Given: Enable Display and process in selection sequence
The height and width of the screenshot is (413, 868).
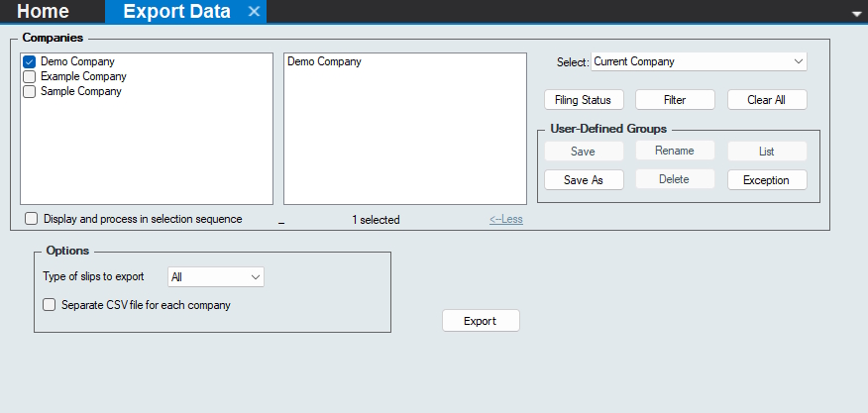Looking at the screenshot, I should pyautogui.click(x=32, y=219).
